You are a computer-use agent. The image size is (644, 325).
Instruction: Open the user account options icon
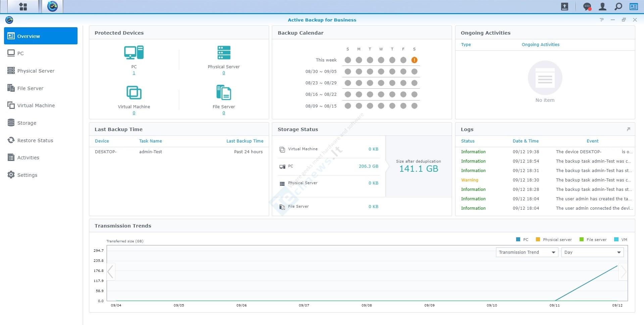point(603,6)
